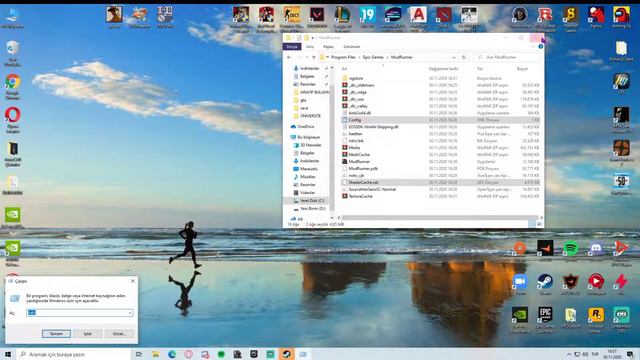
Task: Open Steam desktop shortcut
Action: [545, 282]
